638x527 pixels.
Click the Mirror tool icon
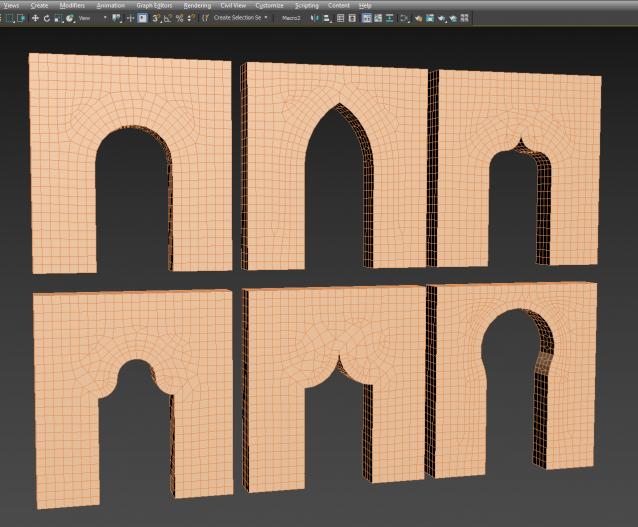tap(314, 18)
